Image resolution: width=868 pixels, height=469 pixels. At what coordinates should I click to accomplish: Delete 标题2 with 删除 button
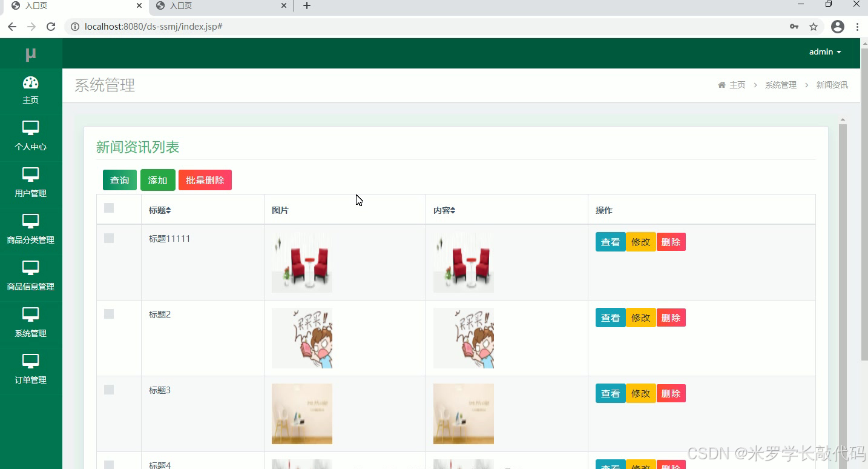click(671, 318)
